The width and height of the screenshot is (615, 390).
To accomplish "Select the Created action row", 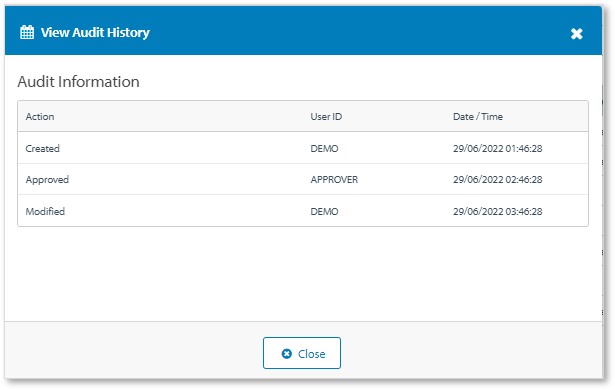I will point(303,148).
